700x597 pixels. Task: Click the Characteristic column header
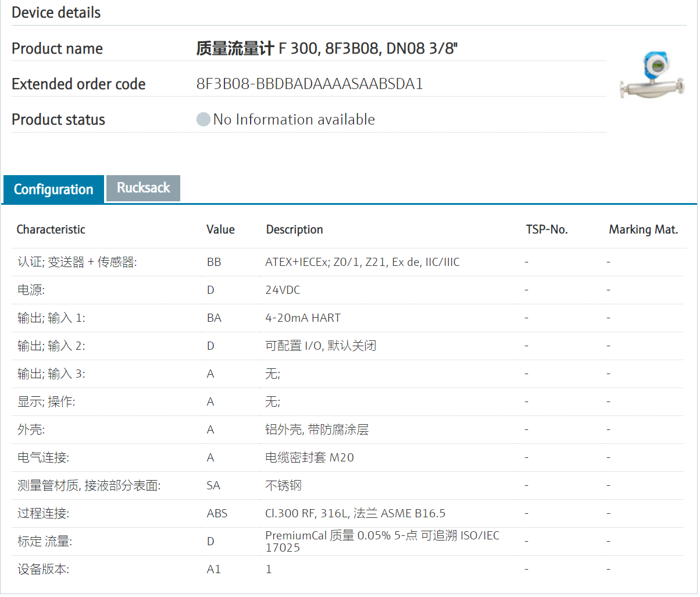pyautogui.click(x=51, y=230)
